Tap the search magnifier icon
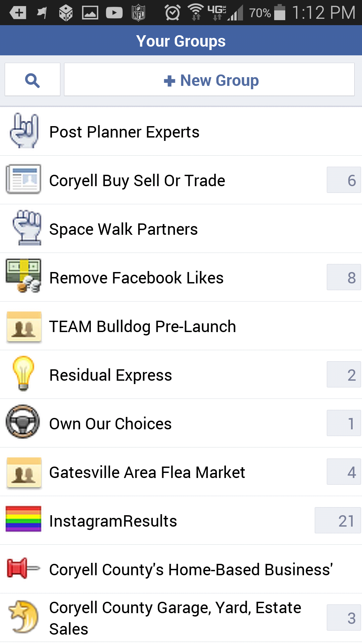The width and height of the screenshot is (362, 644). pyautogui.click(x=32, y=79)
